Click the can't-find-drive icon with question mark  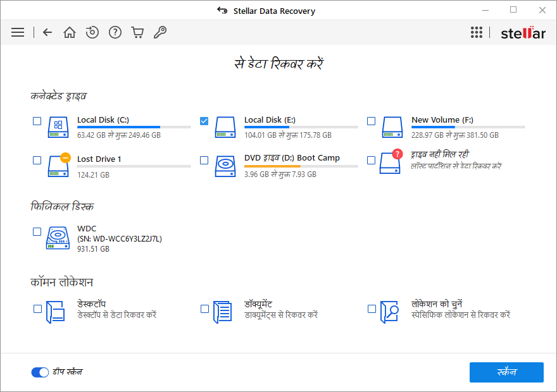coord(391,162)
